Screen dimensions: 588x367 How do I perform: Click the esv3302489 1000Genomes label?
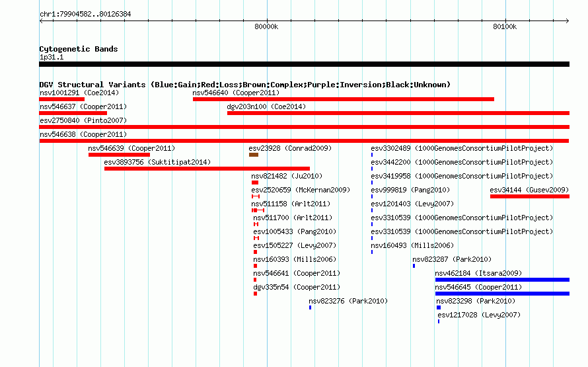(462, 148)
